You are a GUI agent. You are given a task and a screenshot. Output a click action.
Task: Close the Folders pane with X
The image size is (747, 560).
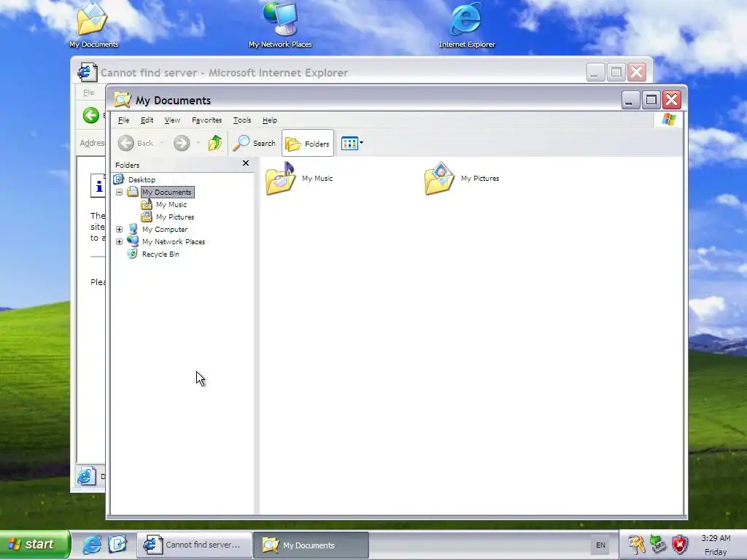(x=246, y=163)
